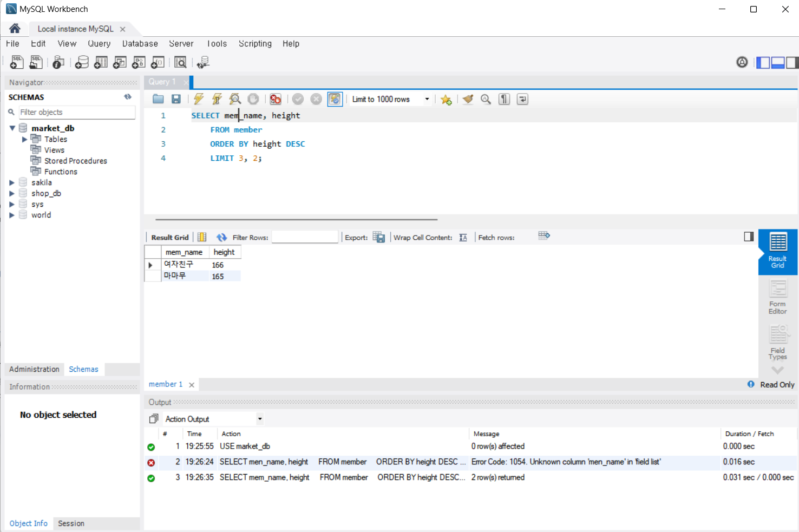Toggle stop-on-error script execution
799x532 pixels.
276,99
